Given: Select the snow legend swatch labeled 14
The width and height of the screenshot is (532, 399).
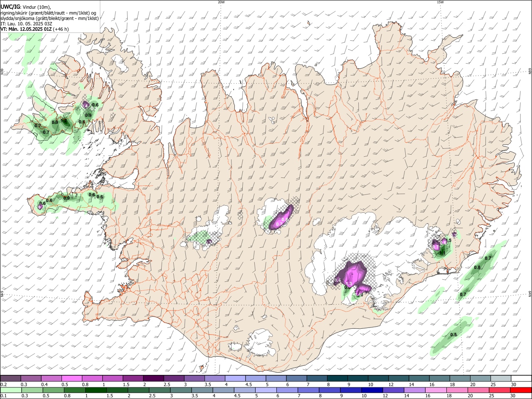Looking at the screenshot, I should tap(419, 379).
